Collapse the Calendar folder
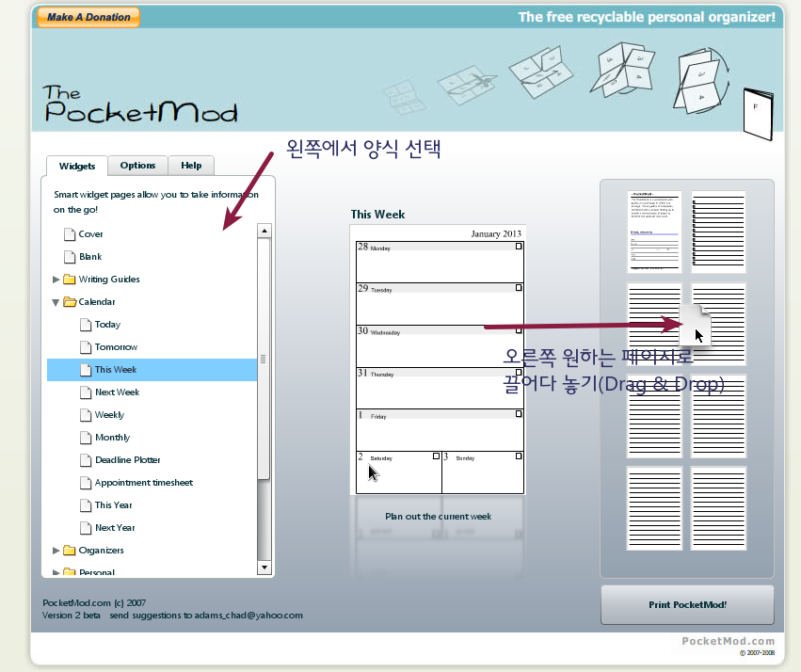Image resolution: width=801 pixels, height=672 pixels. click(x=56, y=302)
